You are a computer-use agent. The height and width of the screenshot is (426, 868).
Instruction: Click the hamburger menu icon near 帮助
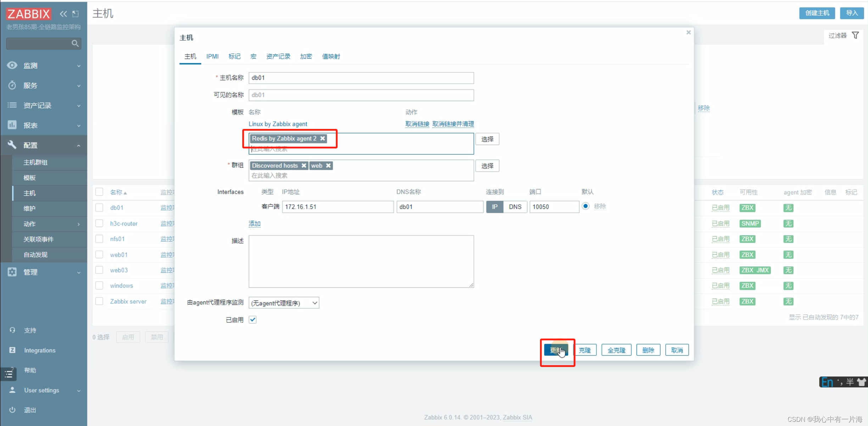point(9,374)
